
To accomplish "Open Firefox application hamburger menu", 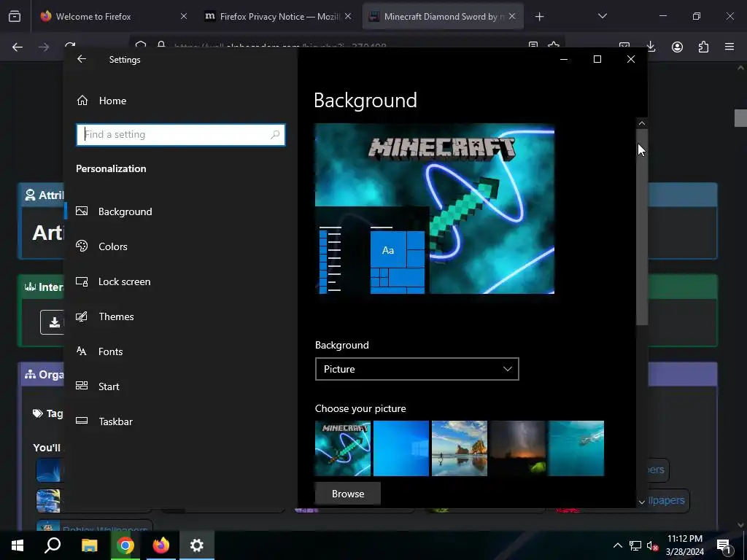I will point(729,47).
